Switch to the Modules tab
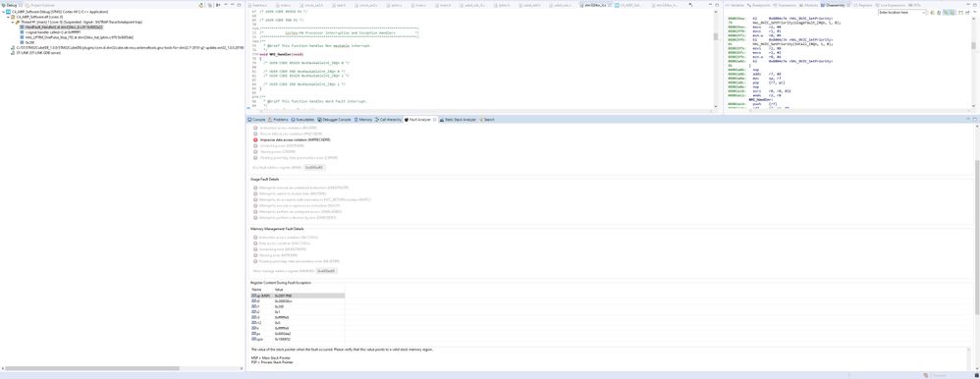Image resolution: width=980 pixels, height=379 pixels. point(809,5)
